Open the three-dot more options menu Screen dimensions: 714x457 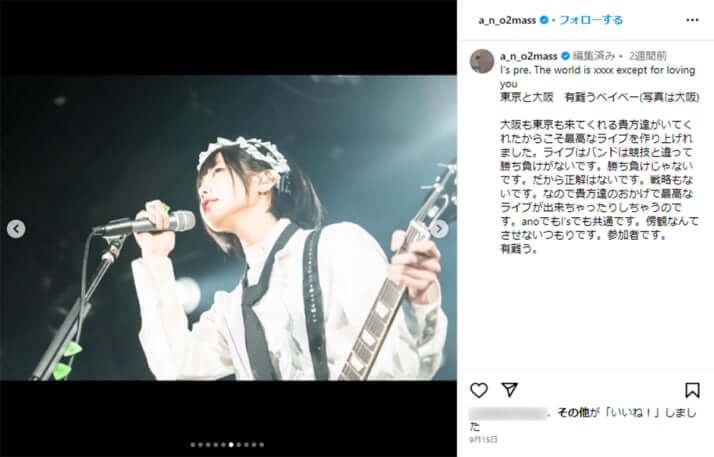pyautogui.click(x=692, y=20)
